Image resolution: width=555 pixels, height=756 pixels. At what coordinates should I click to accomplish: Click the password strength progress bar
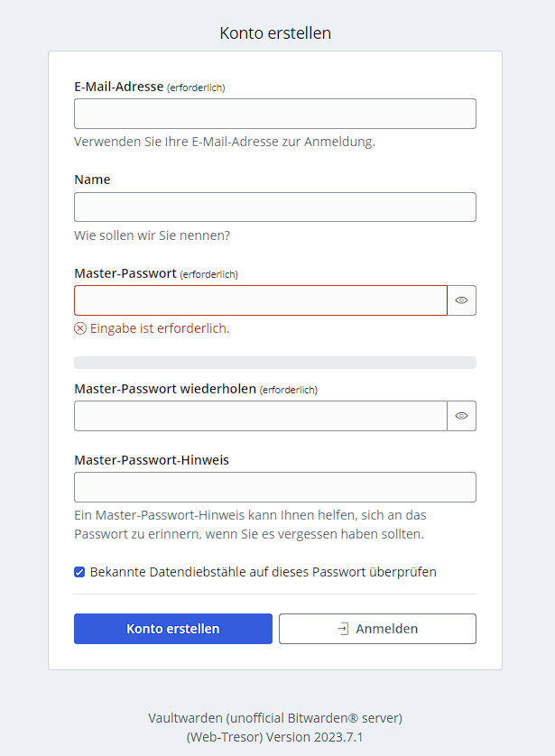pyautogui.click(x=274, y=363)
